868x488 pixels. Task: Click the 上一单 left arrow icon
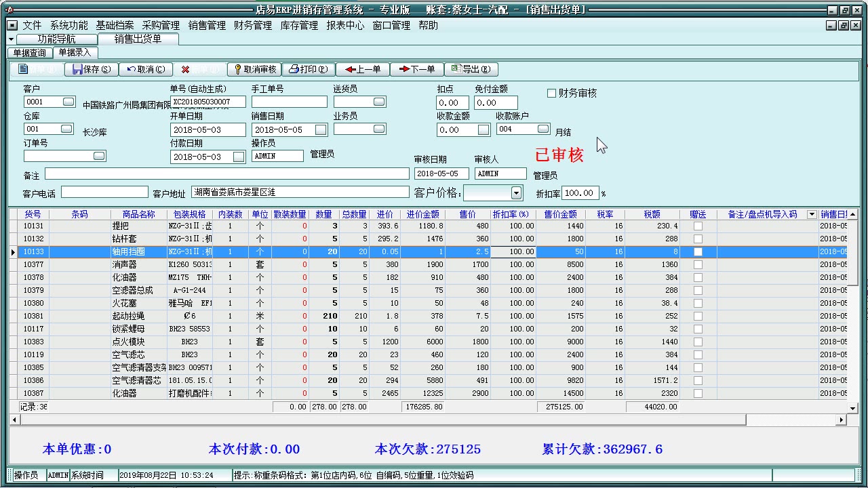(x=350, y=69)
